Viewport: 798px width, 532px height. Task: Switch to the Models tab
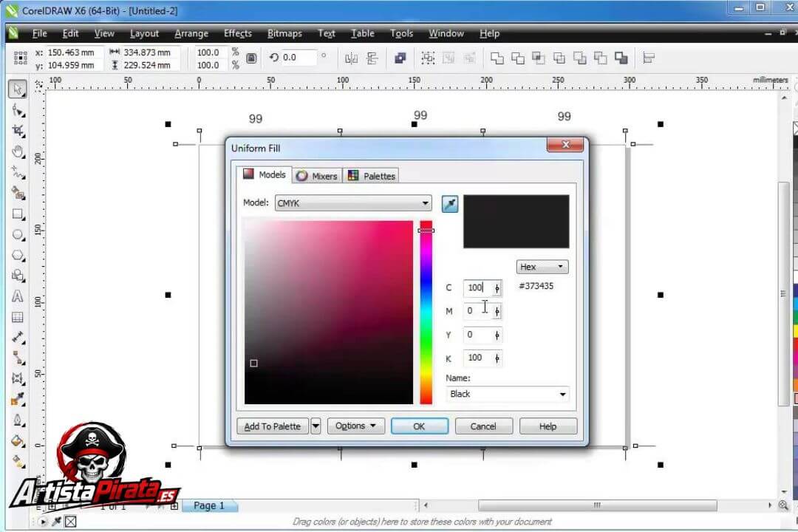pyautogui.click(x=265, y=174)
